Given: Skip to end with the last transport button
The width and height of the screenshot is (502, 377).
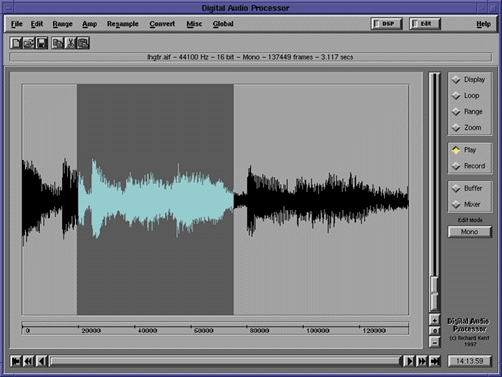Looking at the screenshot, I should click(x=435, y=361).
